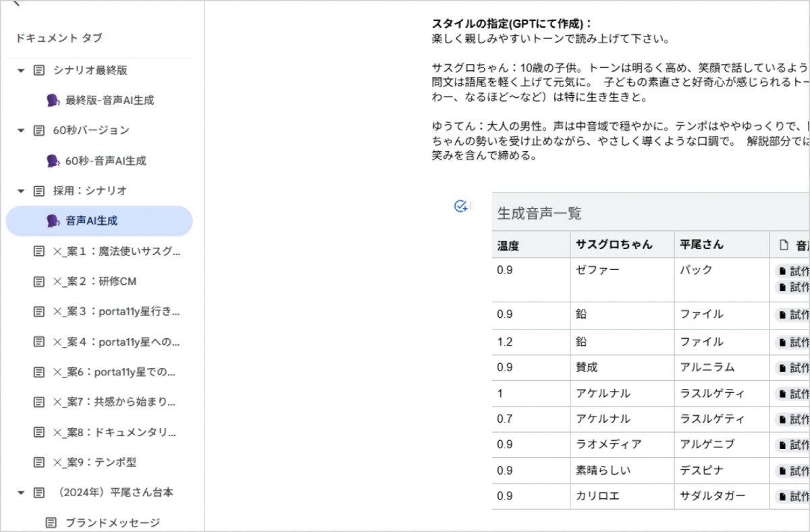Click the file icon on the first 試作 chip
Image resolution: width=810 pixels, height=532 pixels.
click(782, 269)
